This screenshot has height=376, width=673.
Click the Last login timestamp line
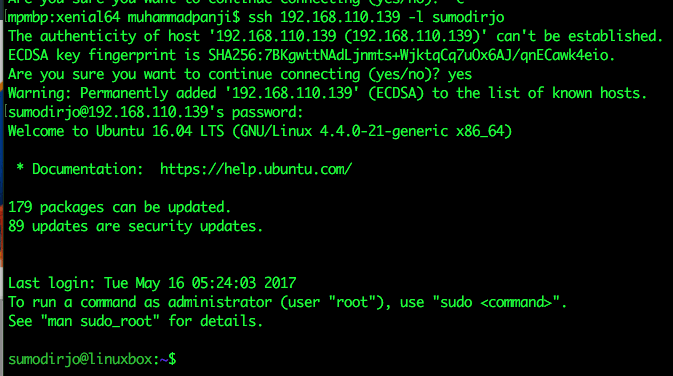(x=152, y=283)
